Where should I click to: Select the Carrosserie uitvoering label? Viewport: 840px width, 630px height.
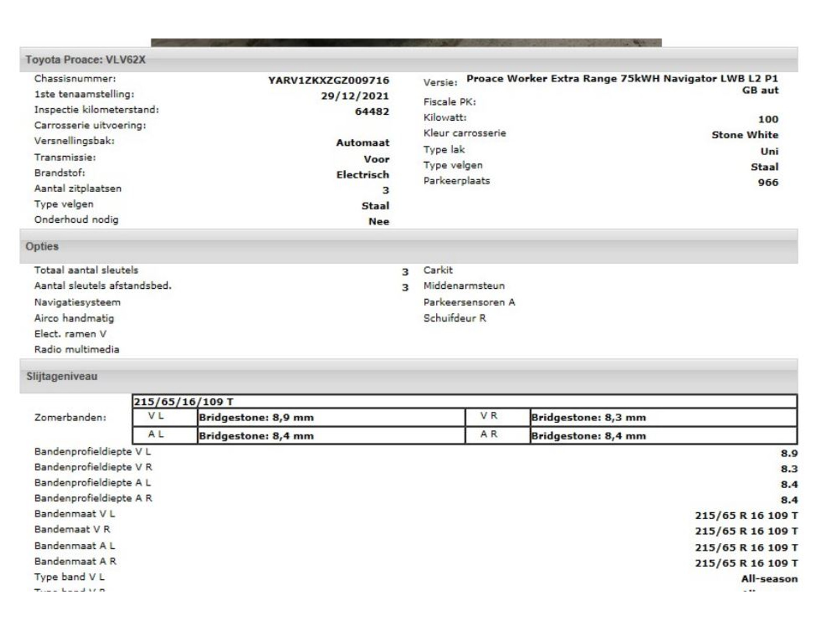coord(90,125)
